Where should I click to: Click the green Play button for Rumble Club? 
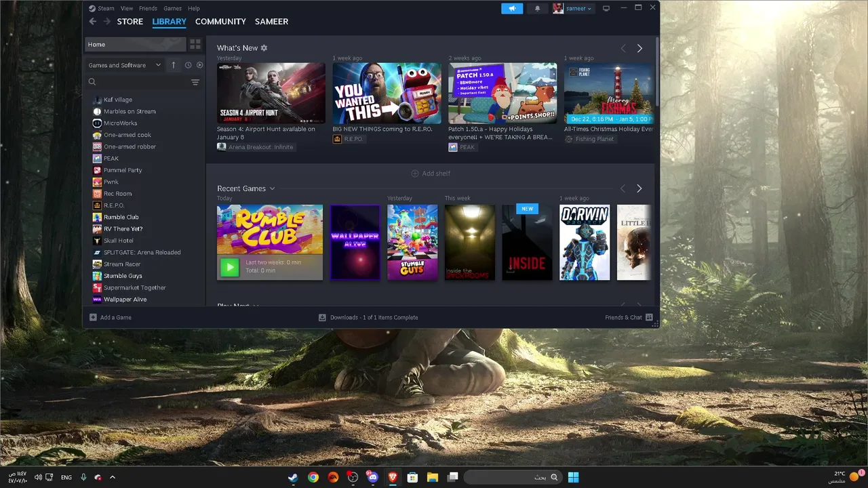point(230,267)
